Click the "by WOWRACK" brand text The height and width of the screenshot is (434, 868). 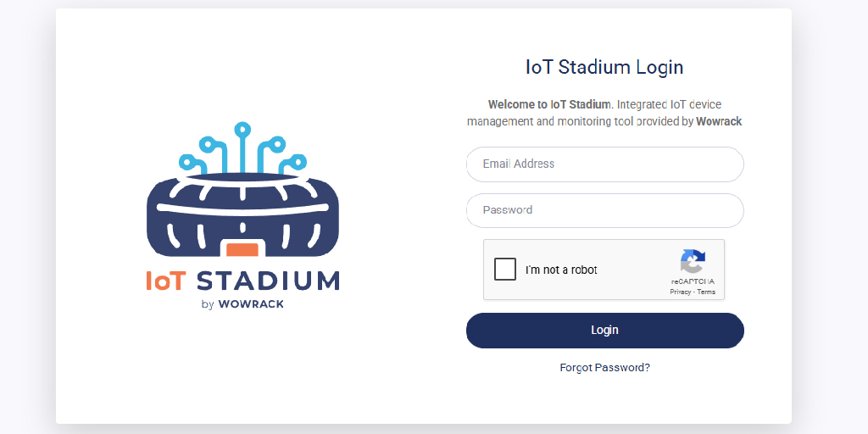pyautogui.click(x=242, y=304)
